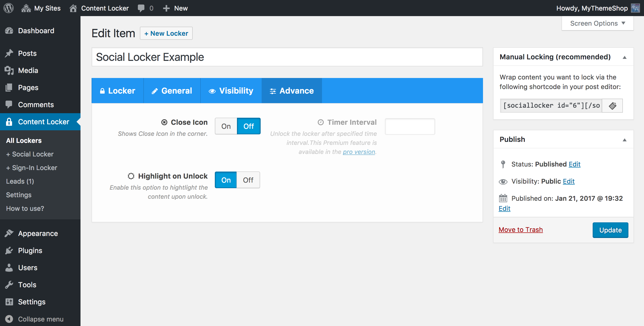The height and width of the screenshot is (326, 644).
Task: Copy shortcode using the clipboard icon button
Action: (x=612, y=106)
